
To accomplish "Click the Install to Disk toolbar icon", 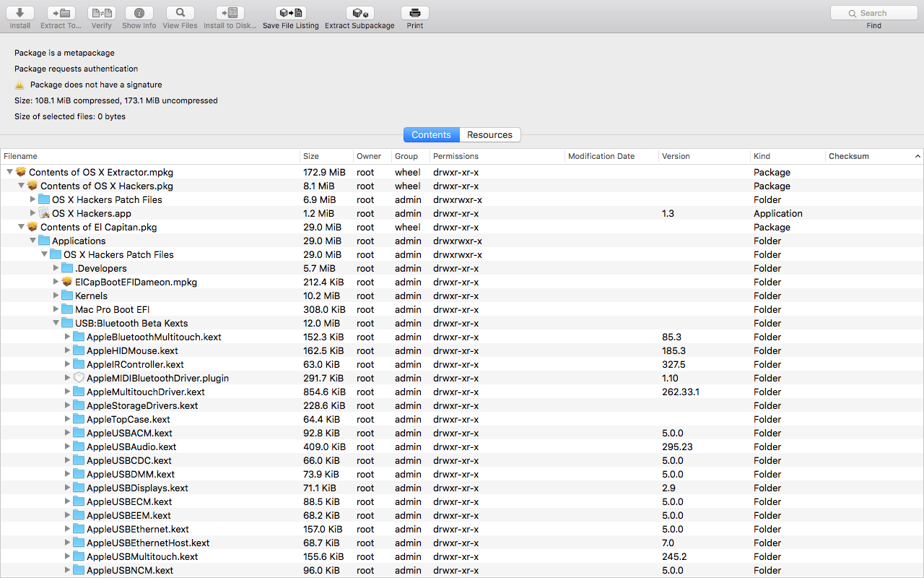I will click(x=230, y=13).
